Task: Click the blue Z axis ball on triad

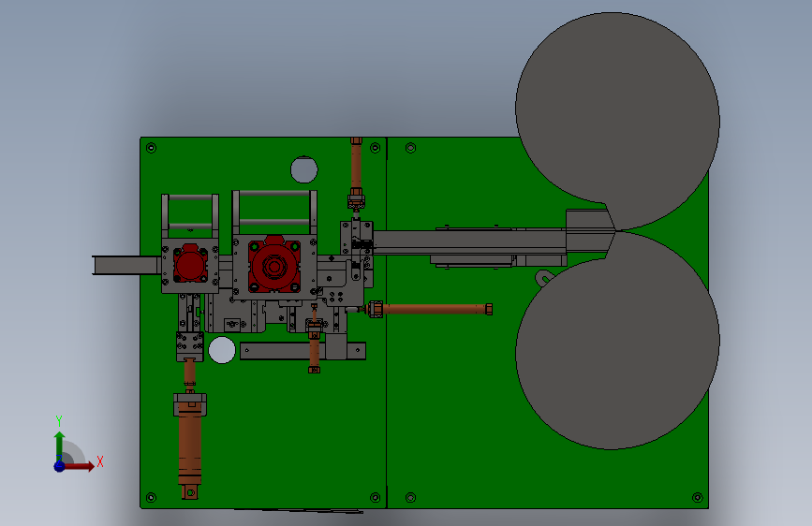Action: coord(60,466)
